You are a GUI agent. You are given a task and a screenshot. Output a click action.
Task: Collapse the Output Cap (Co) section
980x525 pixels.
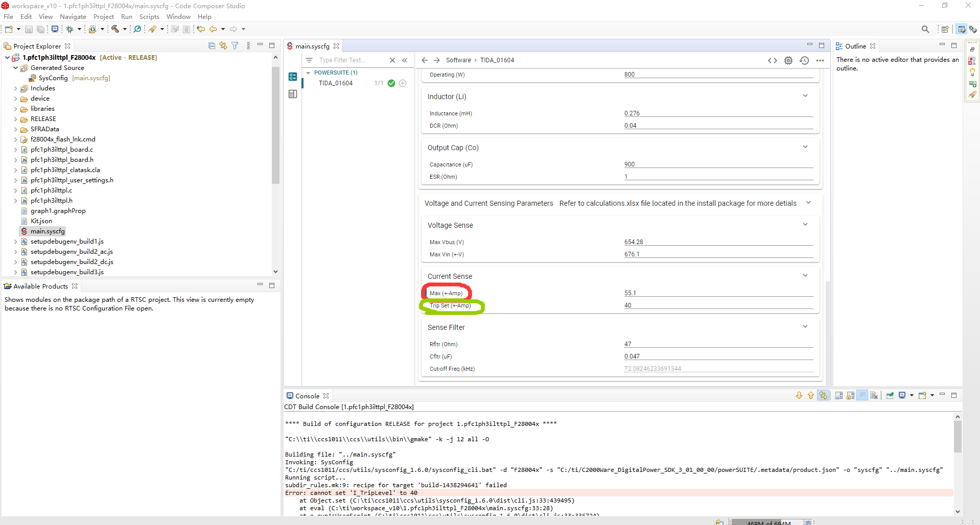click(x=805, y=147)
